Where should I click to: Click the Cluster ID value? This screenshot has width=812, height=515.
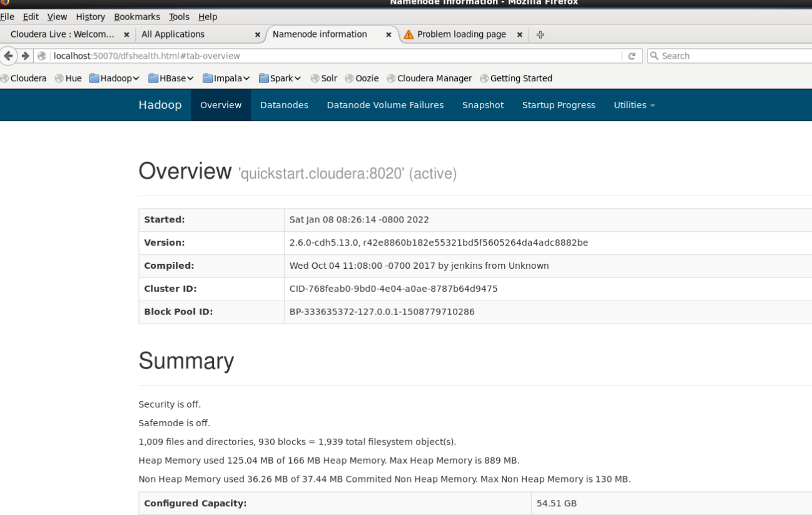point(393,289)
